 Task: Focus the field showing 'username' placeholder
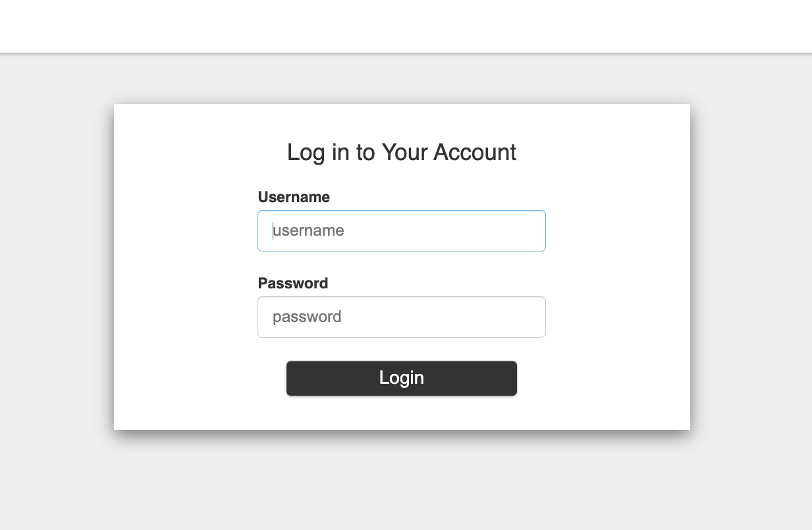(401, 230)
